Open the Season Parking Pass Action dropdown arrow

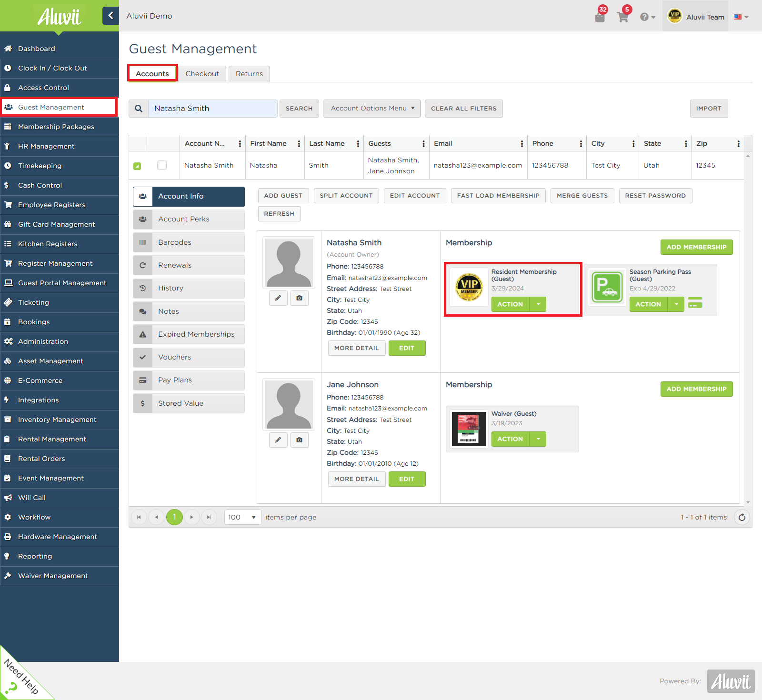click(x=676, y=304)
